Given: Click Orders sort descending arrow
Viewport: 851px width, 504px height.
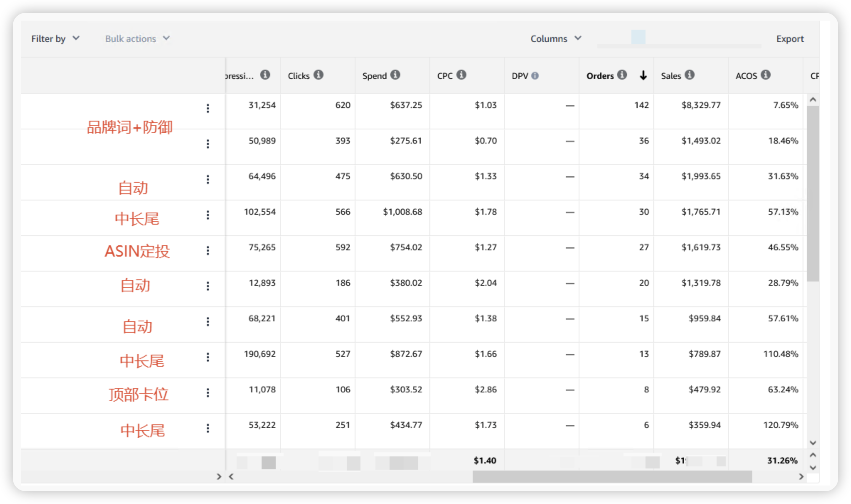Looking at the screenshot, I should pos(643,75).
